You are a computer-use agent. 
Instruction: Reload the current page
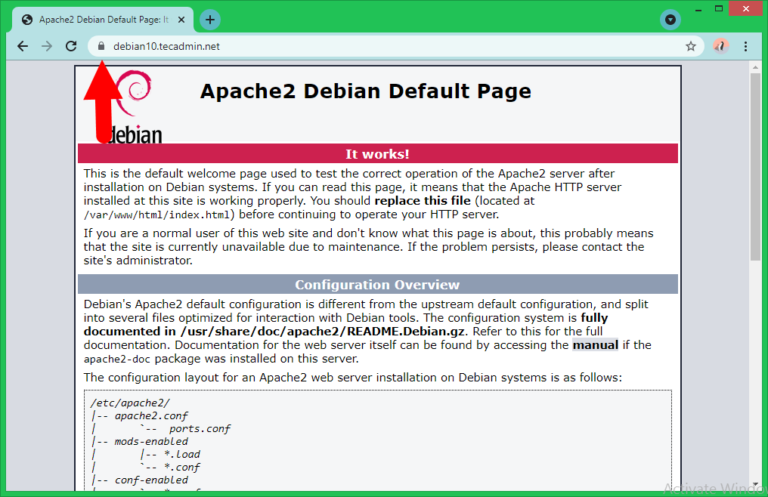[x=71, y=46]
